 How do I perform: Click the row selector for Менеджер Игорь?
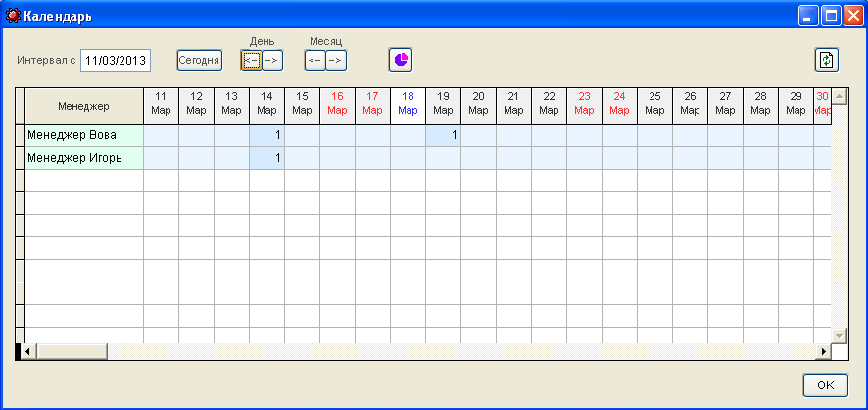[20, 158]
